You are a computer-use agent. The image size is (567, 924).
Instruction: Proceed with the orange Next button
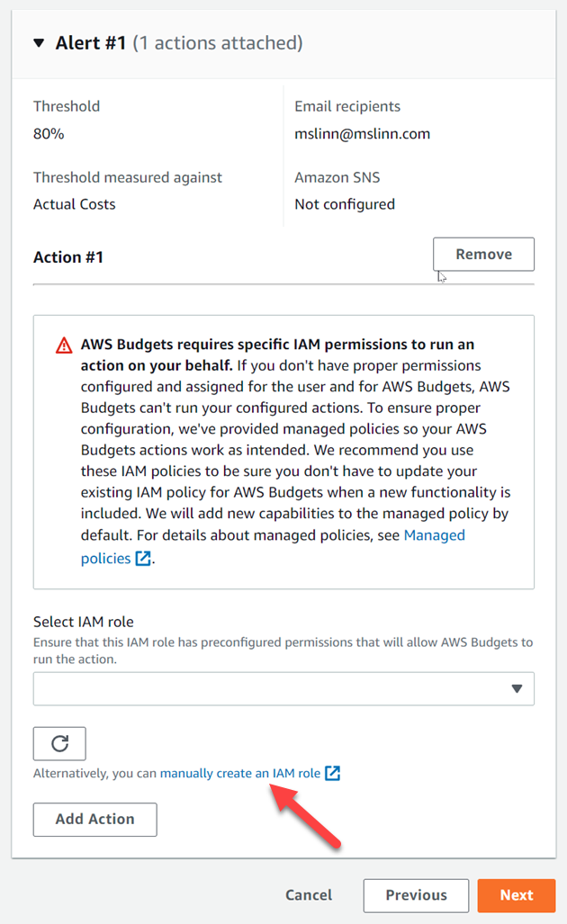517,895
